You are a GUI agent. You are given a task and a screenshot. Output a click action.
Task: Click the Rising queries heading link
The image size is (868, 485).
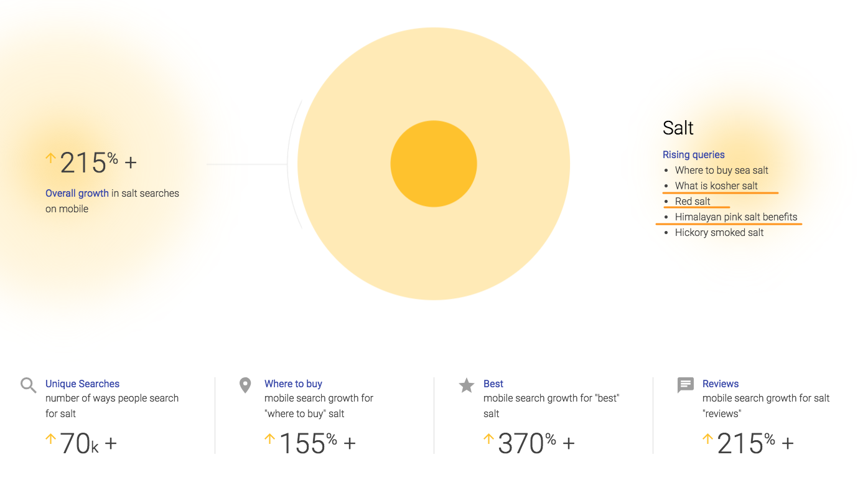694,154
